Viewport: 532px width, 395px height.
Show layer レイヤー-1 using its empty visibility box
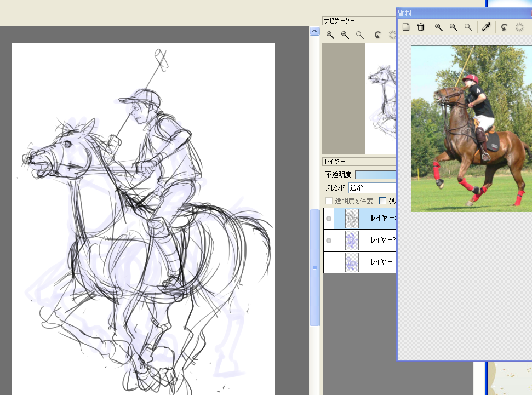pos(329,262)
